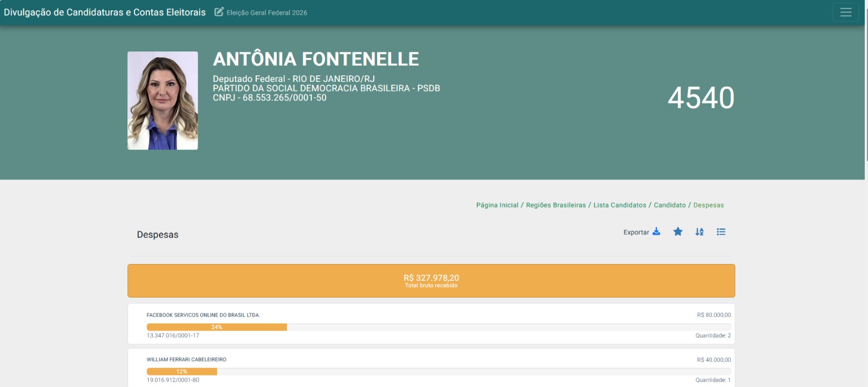Click the CNPJ - 68.553.265/0001-50 text
The width and height of the screenshot is (868, 387).
click(x=270, y=98)
